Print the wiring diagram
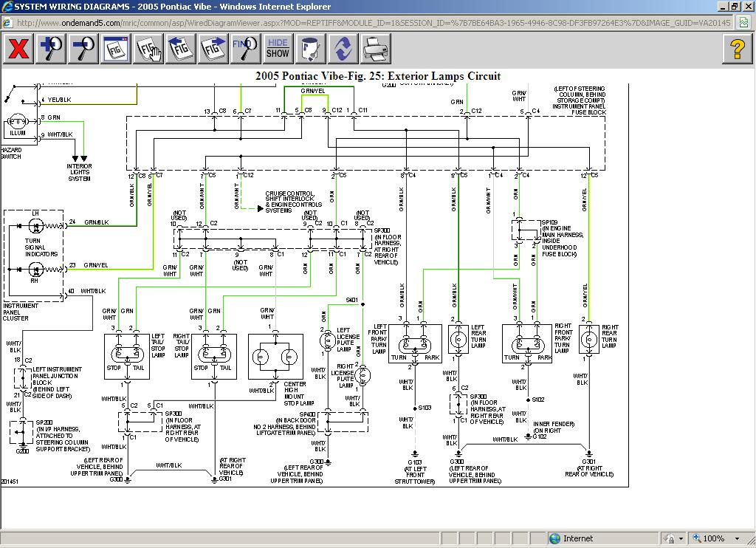 [x=376, y=49]
